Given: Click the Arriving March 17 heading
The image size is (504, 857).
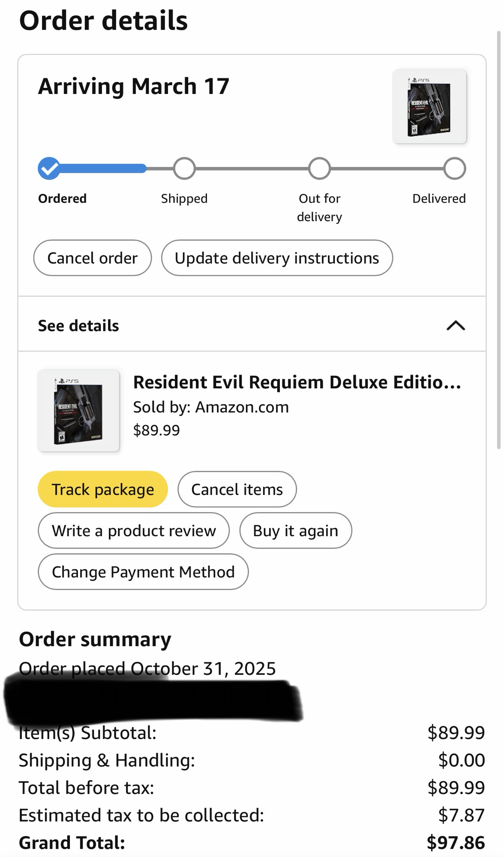Looking at the screenshot, I should (134, 86).
